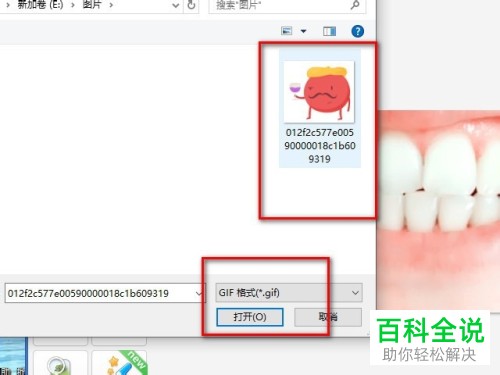Toggle the preview pane icon
The width and height of the screenshot is (500, 375).
(329, 31)
